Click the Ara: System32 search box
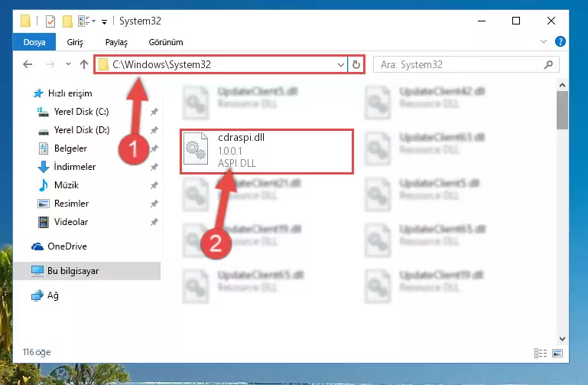This screenshot has height=385, width=588. 466,64
